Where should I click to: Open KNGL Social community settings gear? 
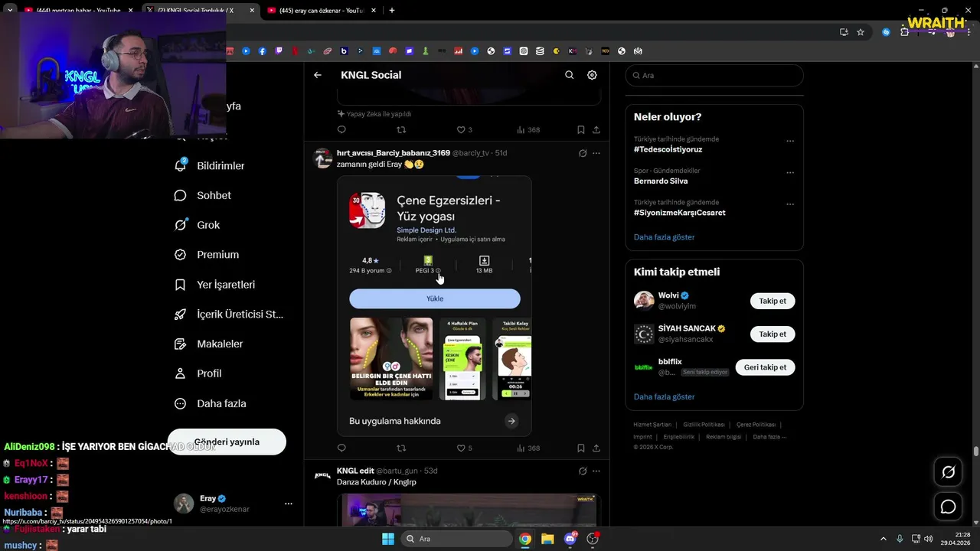click(592, 75)
